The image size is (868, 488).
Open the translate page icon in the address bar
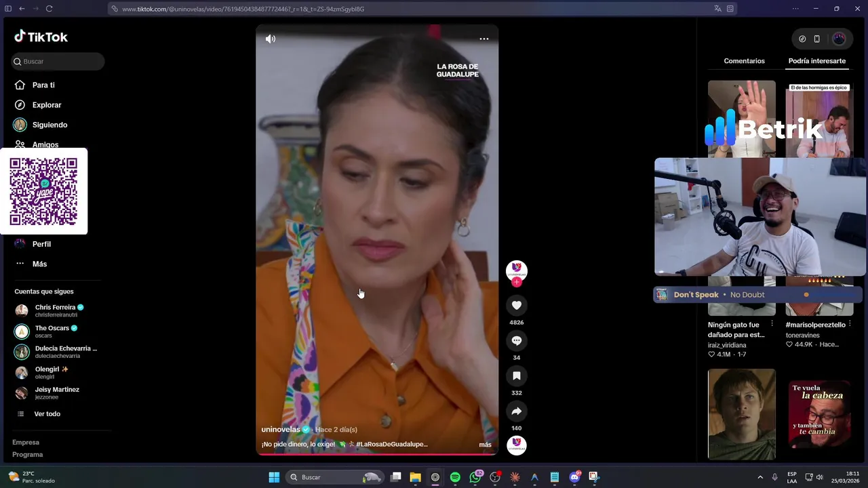point(717,9)
